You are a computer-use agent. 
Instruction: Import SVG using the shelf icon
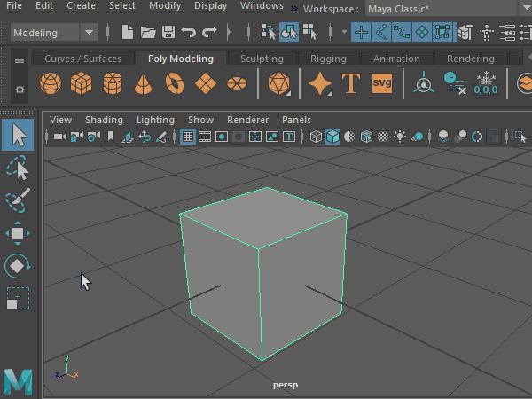point(382,85)
